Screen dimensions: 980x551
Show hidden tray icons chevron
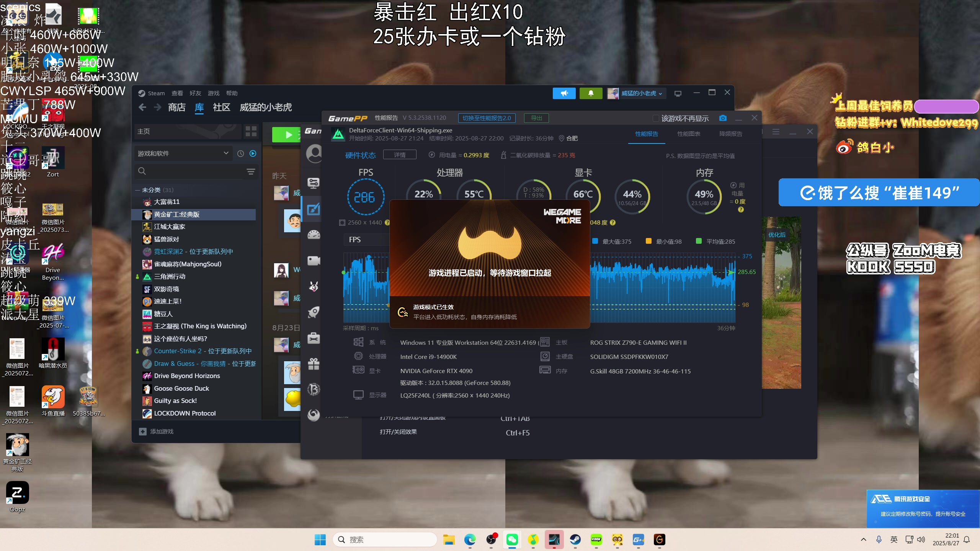tap(863, 540)
